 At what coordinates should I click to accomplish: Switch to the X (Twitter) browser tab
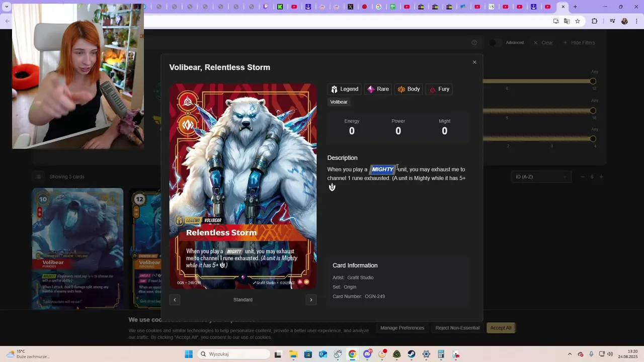coord(351,7)
